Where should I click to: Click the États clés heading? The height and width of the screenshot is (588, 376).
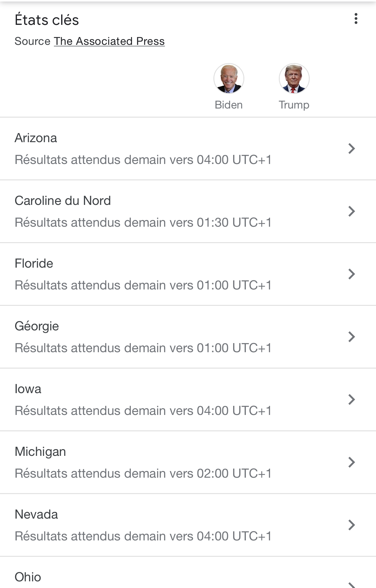[x=47, y=20]
